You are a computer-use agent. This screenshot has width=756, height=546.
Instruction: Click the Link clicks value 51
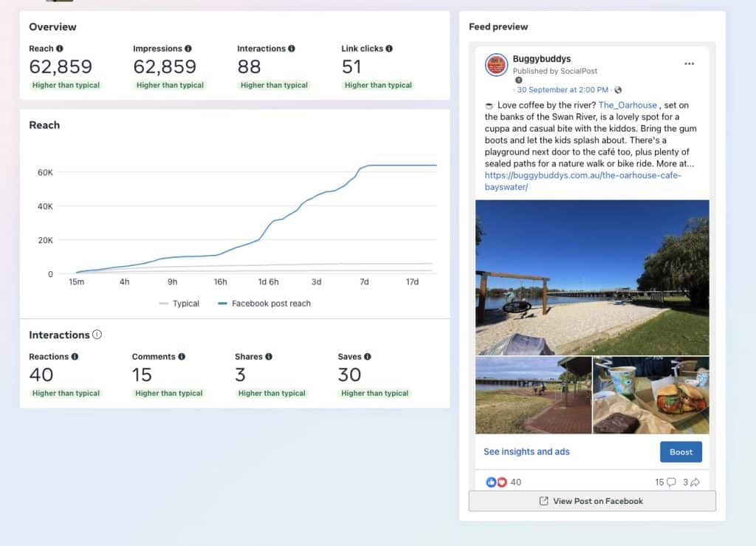pyautogui.click(x=351, y=66)
